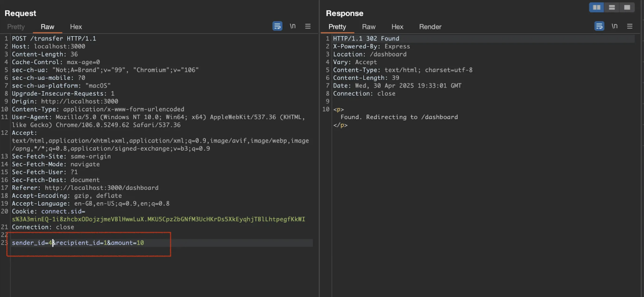This screenshot has height=297, width=644.
Task: Click the Host: localhost:3000 header
Action: click(48, 46)
